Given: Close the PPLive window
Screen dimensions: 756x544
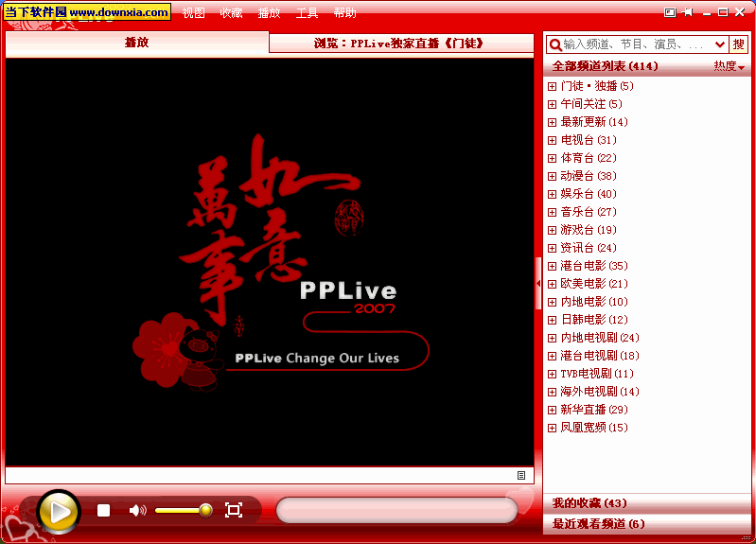Looking at the screenshot, I should [x=740, y=12].
